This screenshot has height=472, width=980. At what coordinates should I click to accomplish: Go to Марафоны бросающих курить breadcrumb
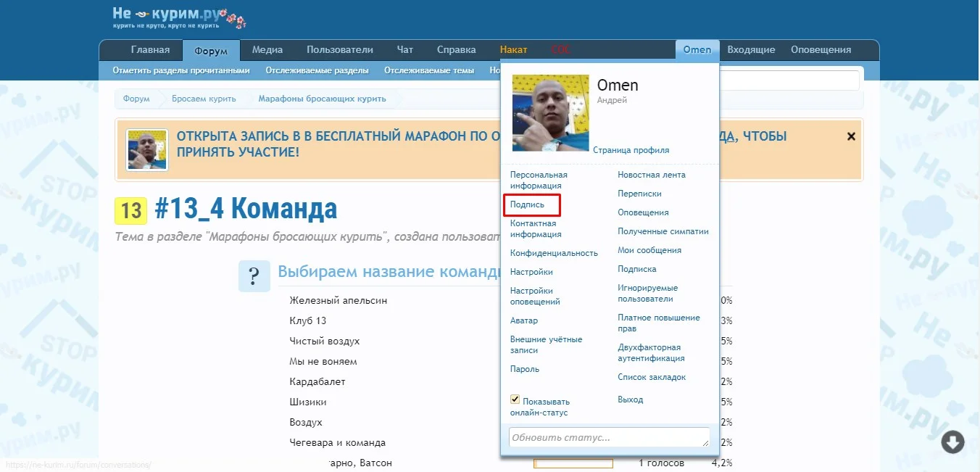point(322,99)
